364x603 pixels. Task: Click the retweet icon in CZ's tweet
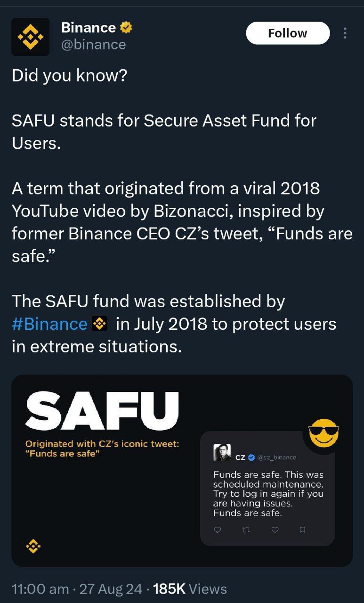tap(245, 530)
